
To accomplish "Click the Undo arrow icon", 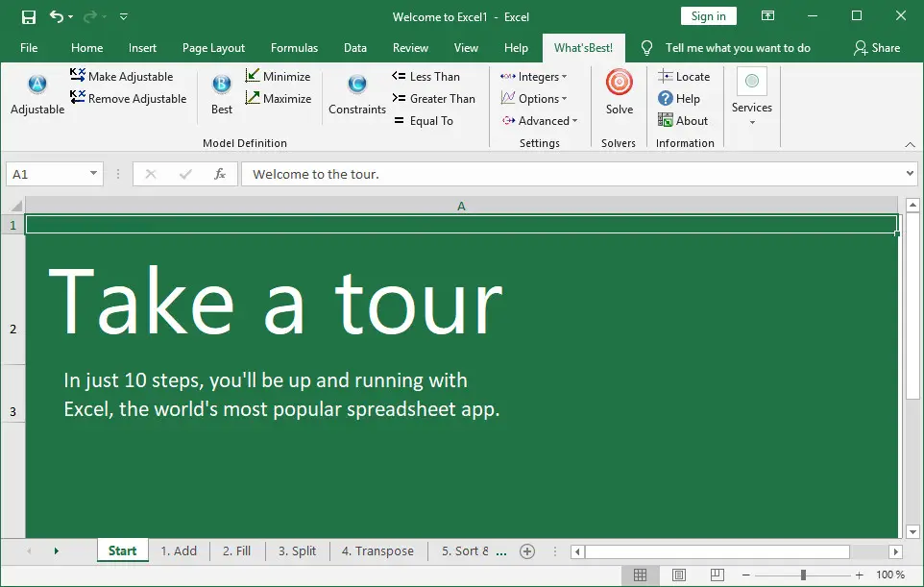I will click(x=56, y=16).
